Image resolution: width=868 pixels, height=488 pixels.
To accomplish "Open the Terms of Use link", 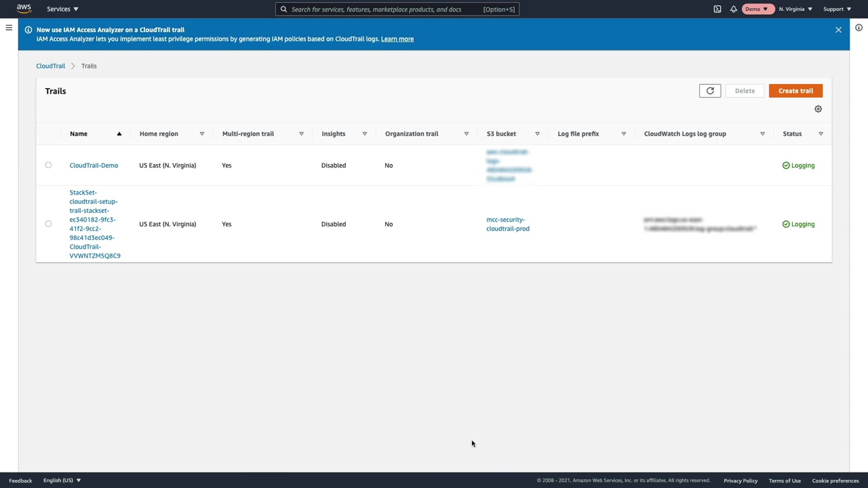I will 785,481.
